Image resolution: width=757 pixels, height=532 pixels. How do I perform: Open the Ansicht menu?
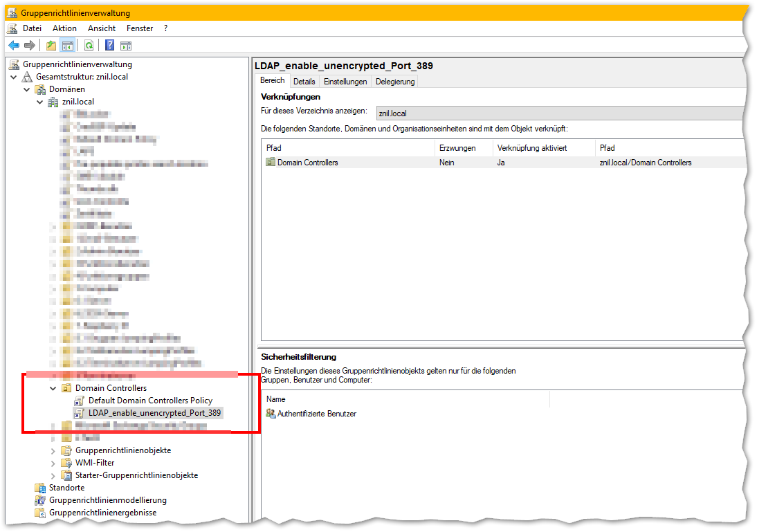(x=102, y=28)
